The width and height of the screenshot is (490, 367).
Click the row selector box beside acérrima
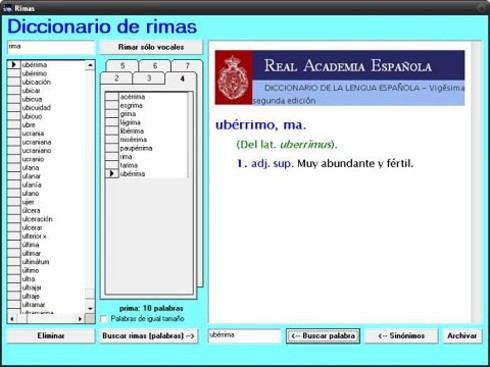pos(112,97)
